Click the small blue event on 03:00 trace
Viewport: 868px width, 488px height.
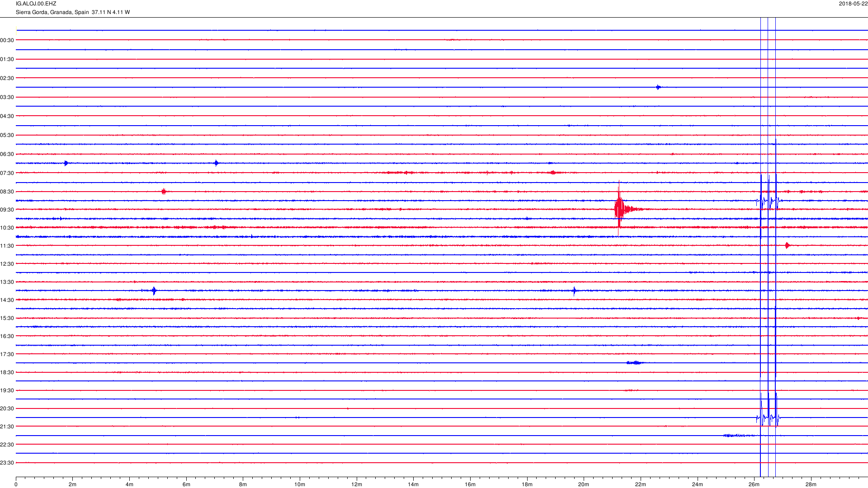[x=659, y=87]
